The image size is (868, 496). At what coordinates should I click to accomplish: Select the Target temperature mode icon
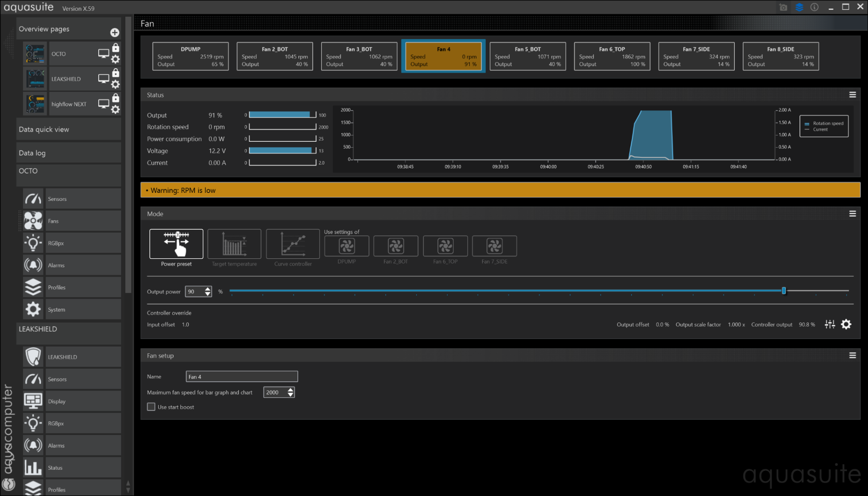(234, 244)
